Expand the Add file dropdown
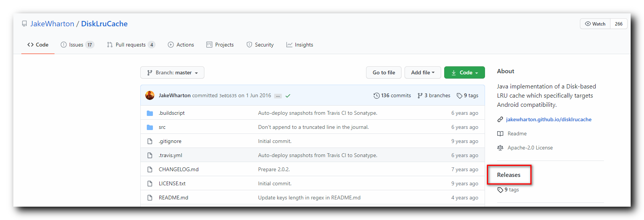Screen dimensions: 644x220 pos(422,72)
